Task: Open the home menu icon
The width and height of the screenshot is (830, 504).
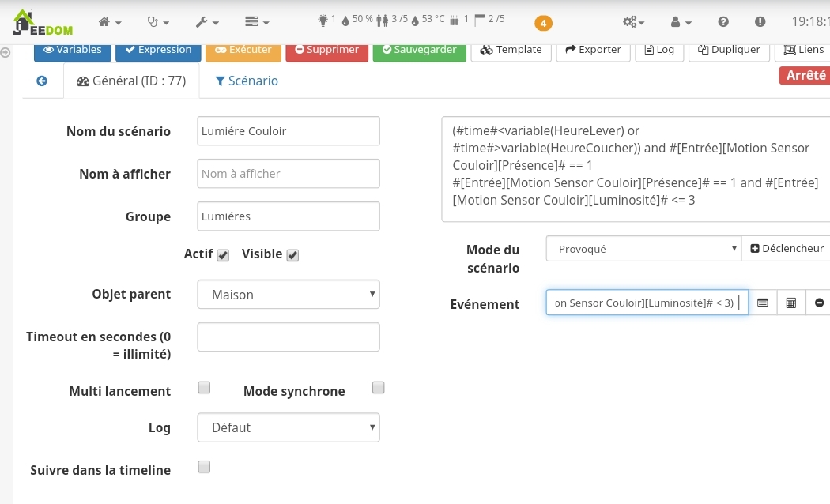Action: coord(109,22)
